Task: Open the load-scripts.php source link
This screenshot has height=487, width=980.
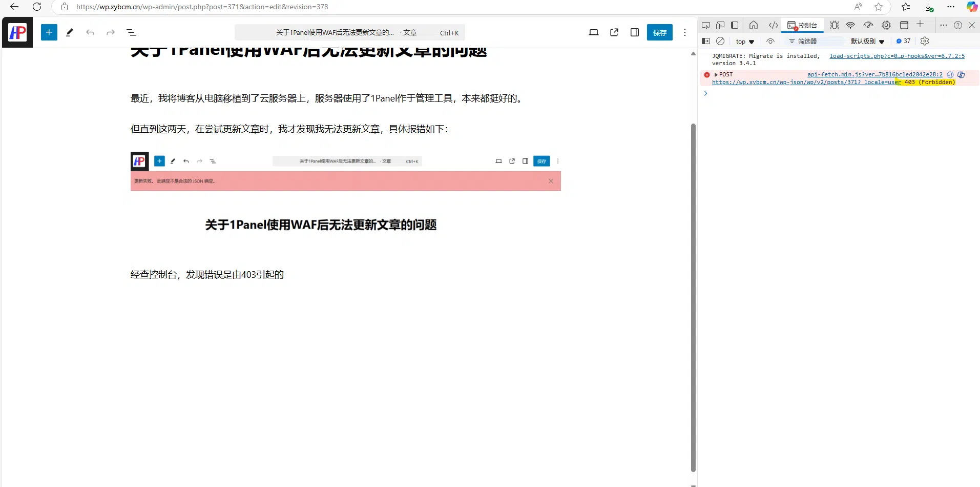Action: pos(897,56)
